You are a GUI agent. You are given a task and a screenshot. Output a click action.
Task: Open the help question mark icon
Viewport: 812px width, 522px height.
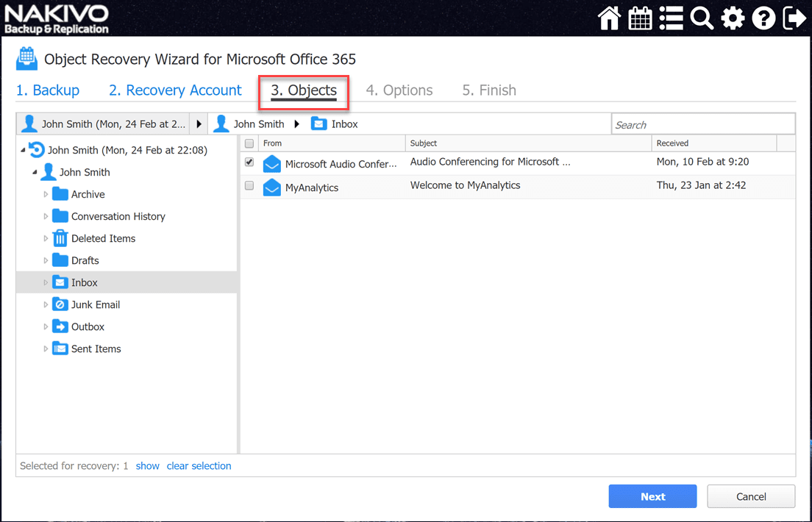(x=764, y=18)
